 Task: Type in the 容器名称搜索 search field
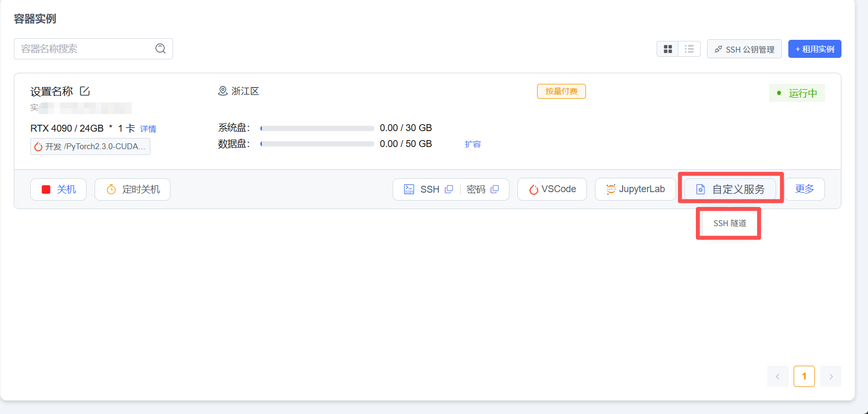(x=85, y=49)
